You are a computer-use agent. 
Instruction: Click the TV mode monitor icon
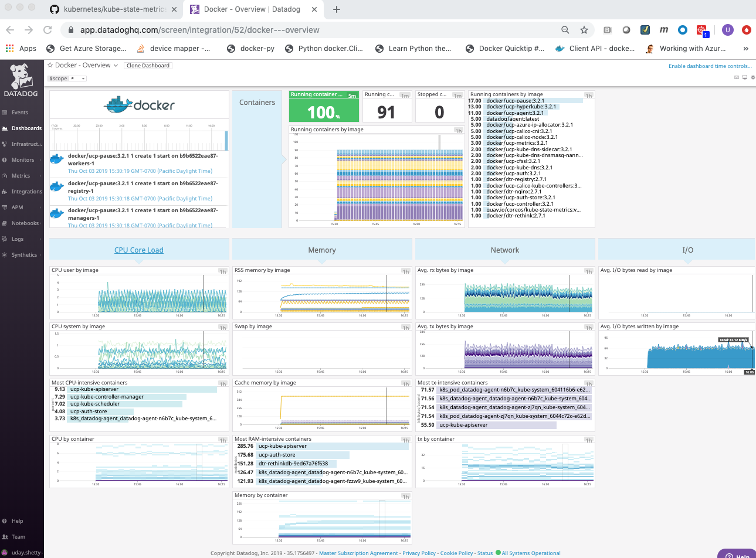click(744, 77)
